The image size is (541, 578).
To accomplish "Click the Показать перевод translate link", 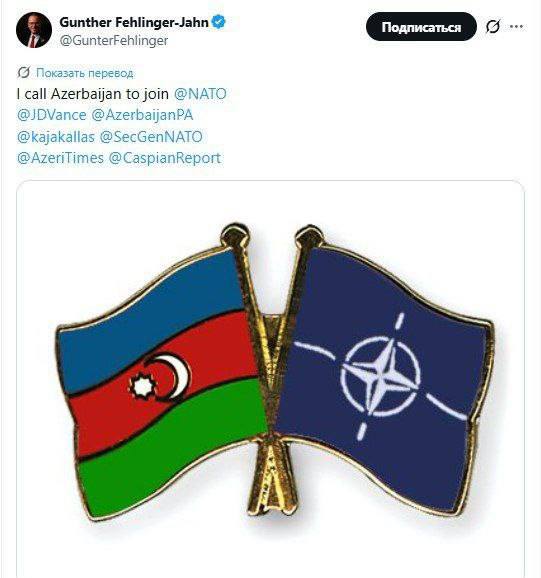I will 84,73.
